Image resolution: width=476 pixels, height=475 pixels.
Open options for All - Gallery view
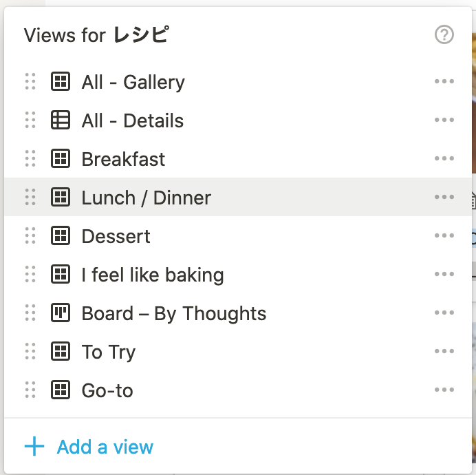click(x=444, y=81)
